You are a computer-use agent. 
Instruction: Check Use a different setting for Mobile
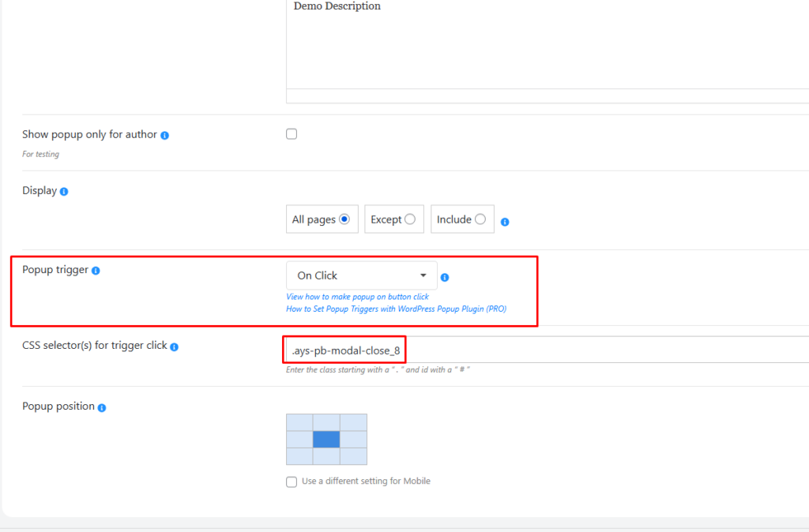[x=292, y=481]
